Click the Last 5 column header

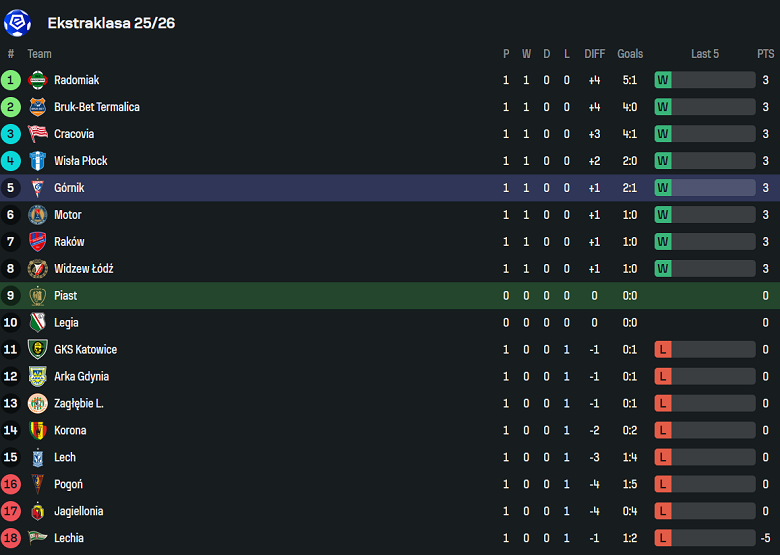(705, 54)
